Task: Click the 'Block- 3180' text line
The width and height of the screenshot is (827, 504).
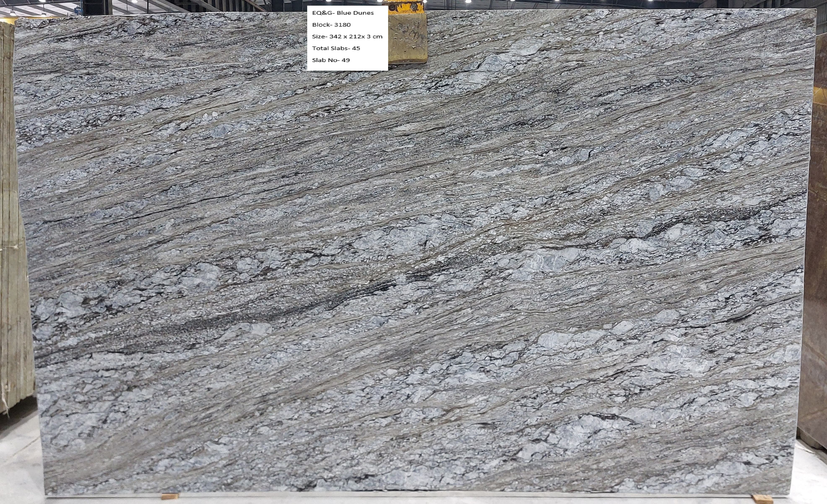Action: point(331,25)
